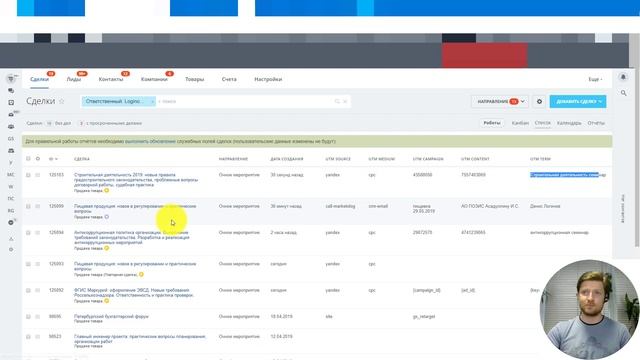The height and width of the screenshot is (360, 640).
Task: Open the gear settings button beside Направления
Action: [x=539, y=101]
